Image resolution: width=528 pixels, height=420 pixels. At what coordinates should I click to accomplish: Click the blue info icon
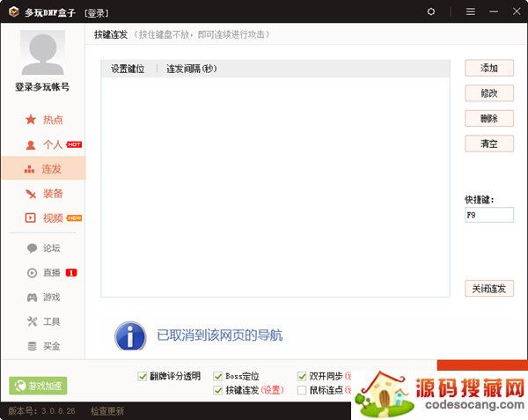(130, 335)
